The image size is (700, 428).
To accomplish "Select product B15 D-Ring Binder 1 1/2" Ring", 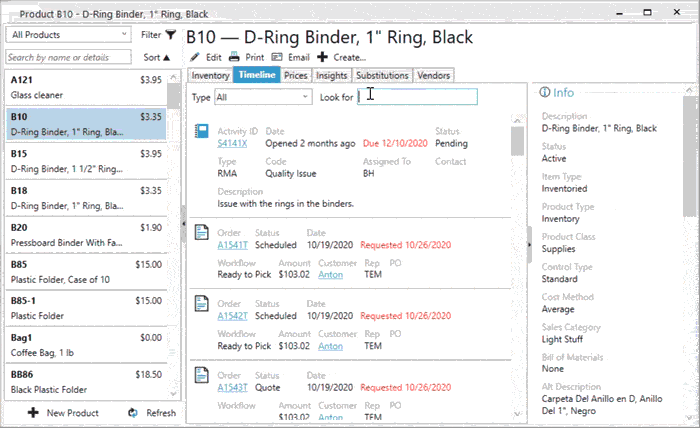I will (x=86, y=161).
